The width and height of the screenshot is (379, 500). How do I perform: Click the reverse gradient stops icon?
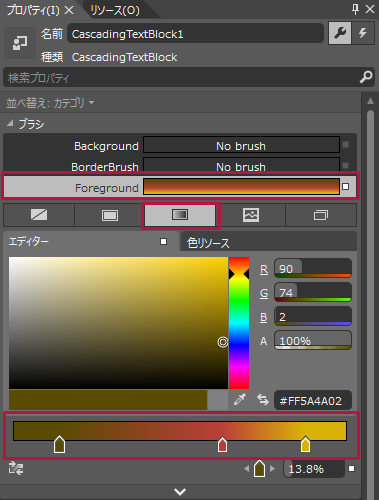(16, 468)
